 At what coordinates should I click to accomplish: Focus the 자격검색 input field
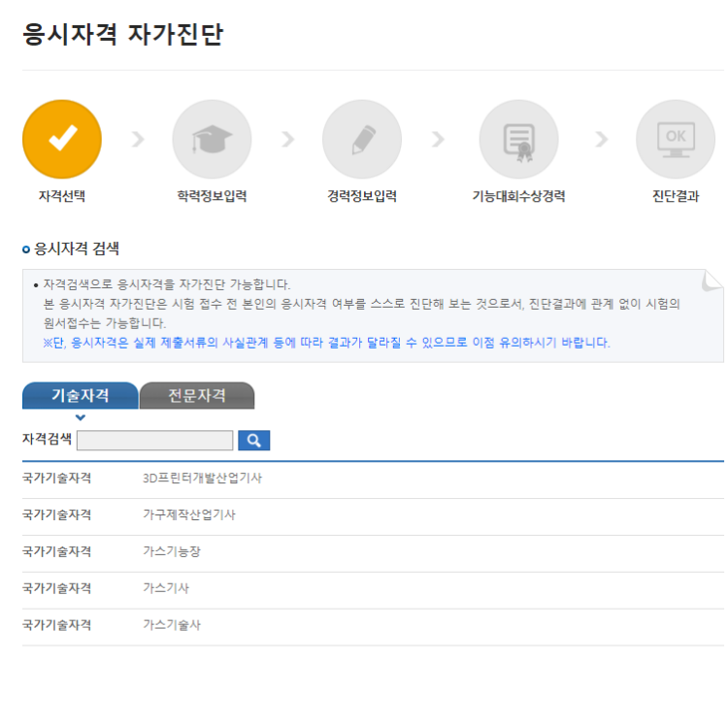coord(154,440)
